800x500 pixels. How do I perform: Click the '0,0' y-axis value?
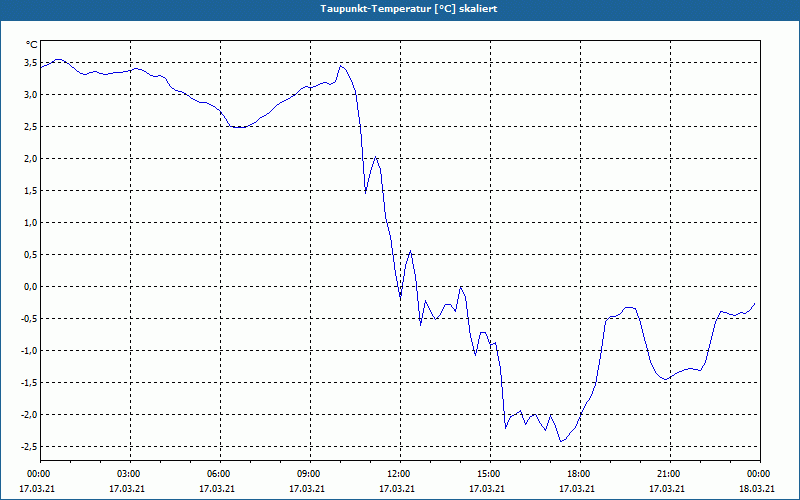pyautogui.click(x=30, y=287)
